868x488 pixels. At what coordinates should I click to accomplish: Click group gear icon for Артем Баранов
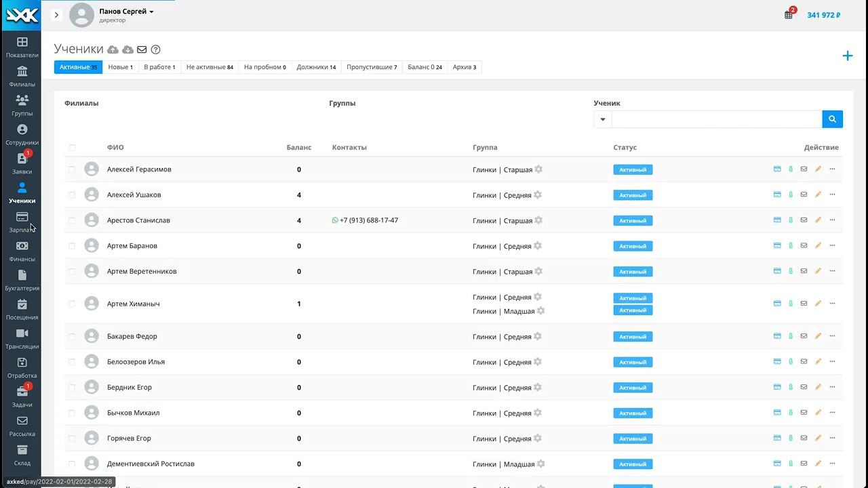tap(537, 245)
